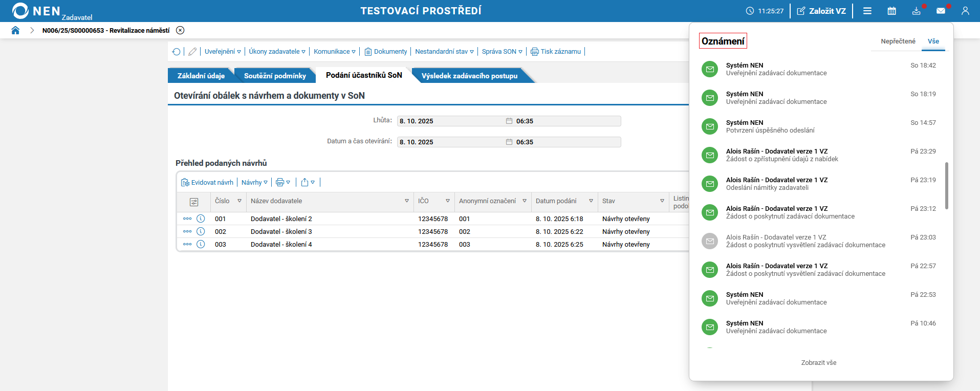Click the home icon in the breadcrumb
The width and height of the screenshot is (980, 391).
15,30
